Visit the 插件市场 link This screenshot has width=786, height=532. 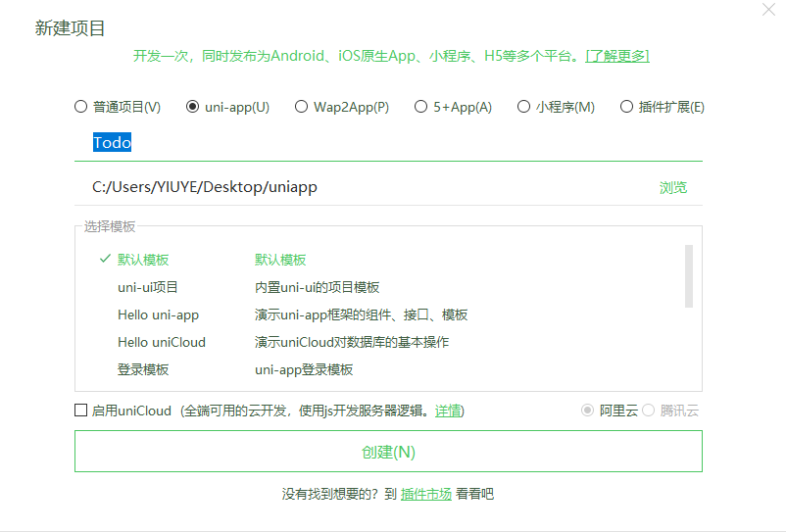[426, 494]
